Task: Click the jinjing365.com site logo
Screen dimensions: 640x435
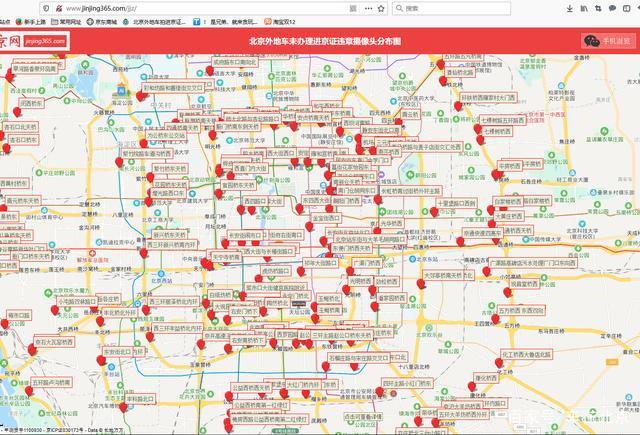Action: point(34,42)
